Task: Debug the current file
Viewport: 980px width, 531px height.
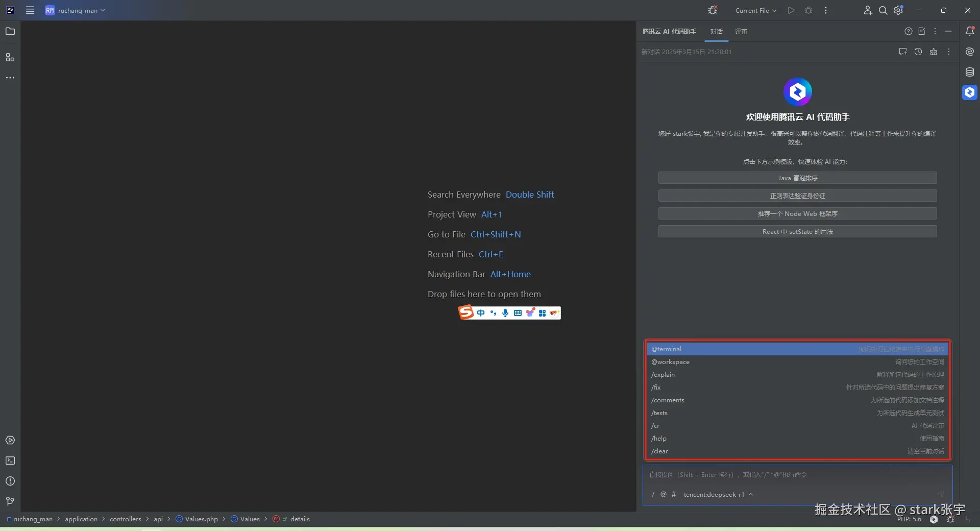Action: (808, 10)
